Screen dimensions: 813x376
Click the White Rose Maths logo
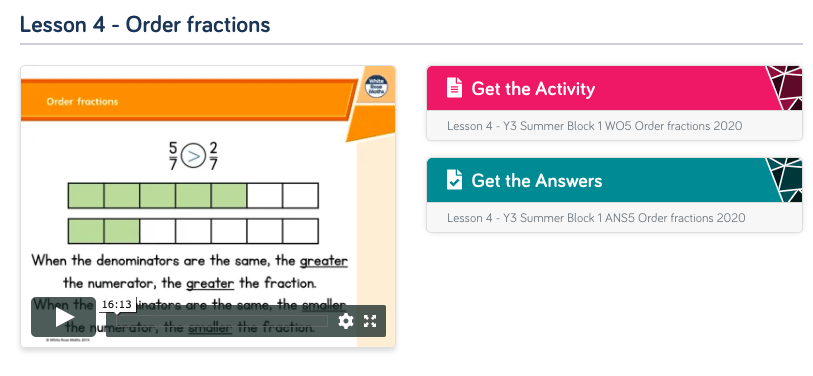pyautogui.click(x=375, y=87)
